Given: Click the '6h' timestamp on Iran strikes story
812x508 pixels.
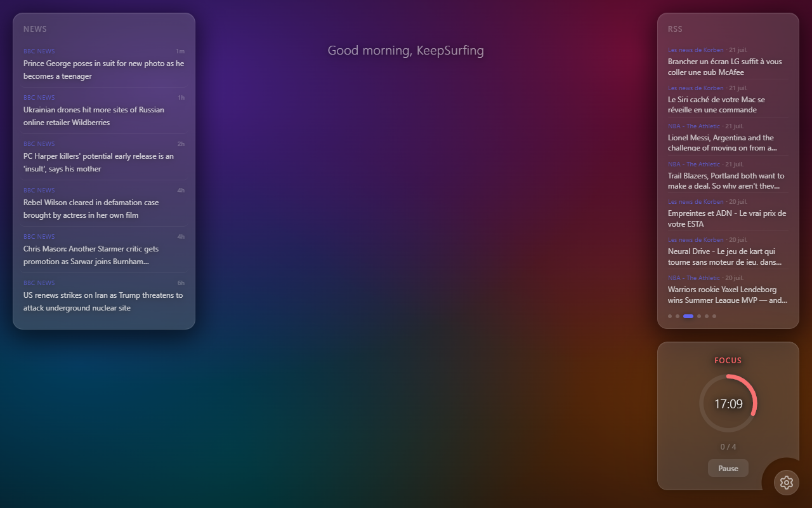Looking at the screenshot, I should (181, 283).
